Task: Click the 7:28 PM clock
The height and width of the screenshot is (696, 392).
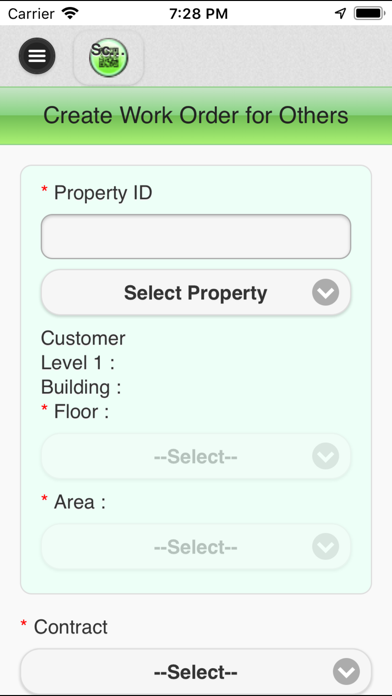Action: tap(198, 14)
